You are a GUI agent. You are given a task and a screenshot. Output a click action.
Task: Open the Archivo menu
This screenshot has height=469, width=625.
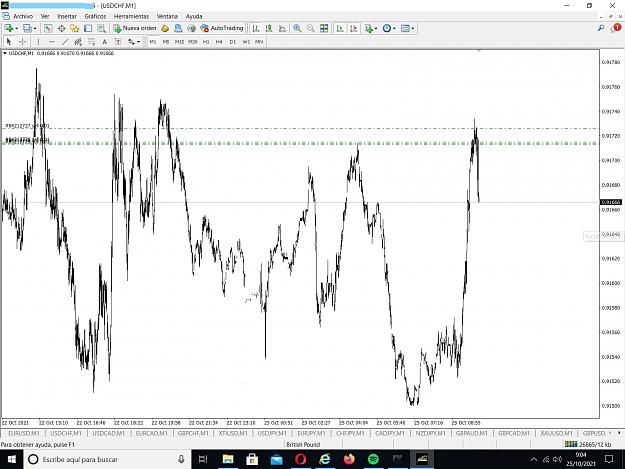23,16
